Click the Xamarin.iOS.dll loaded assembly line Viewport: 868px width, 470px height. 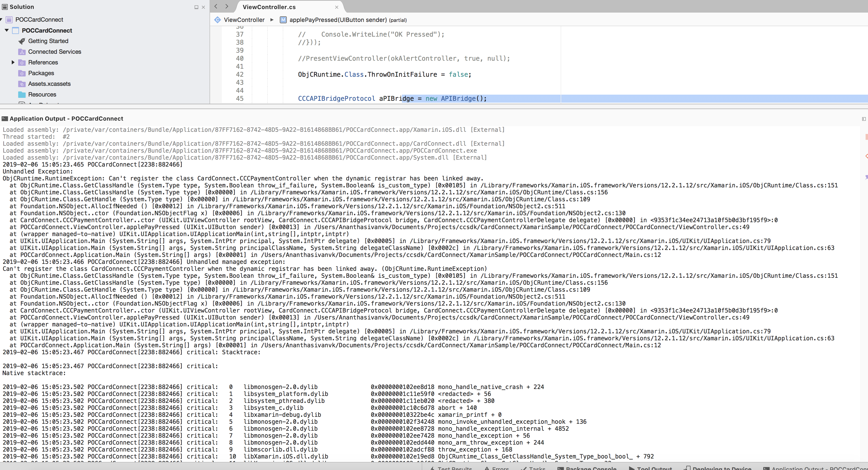254,130
